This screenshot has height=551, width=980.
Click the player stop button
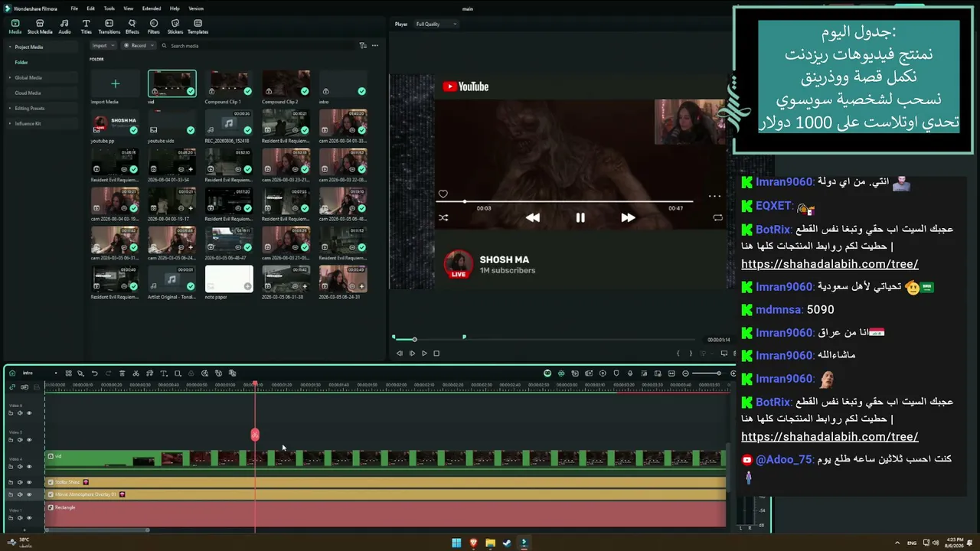[x=436, y=354]
